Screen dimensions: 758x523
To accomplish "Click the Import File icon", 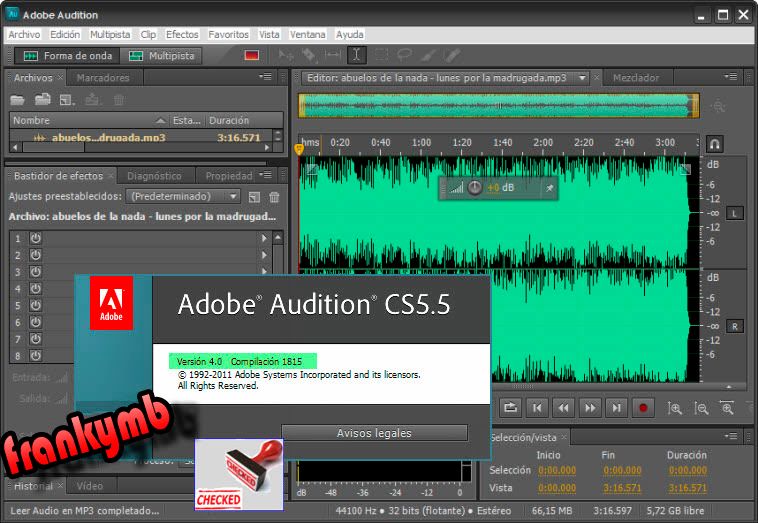I will [43, 100].
